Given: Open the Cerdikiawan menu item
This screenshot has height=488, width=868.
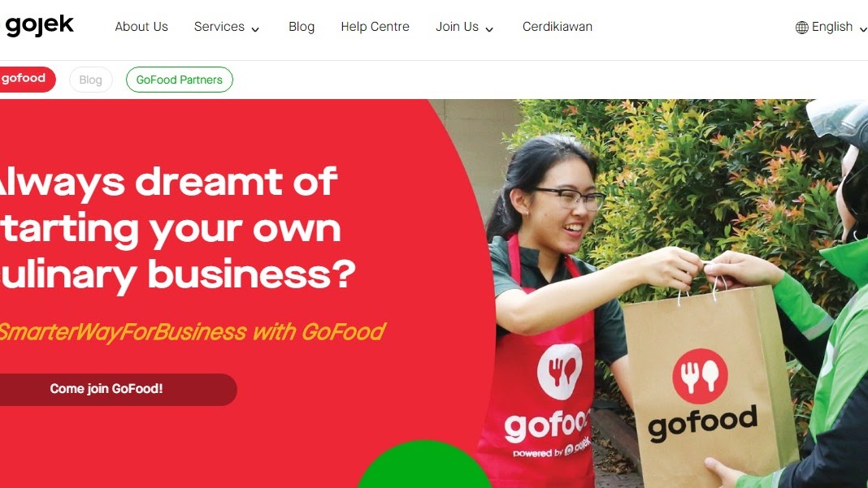Looking at the screenshot, I should point(557,27).
